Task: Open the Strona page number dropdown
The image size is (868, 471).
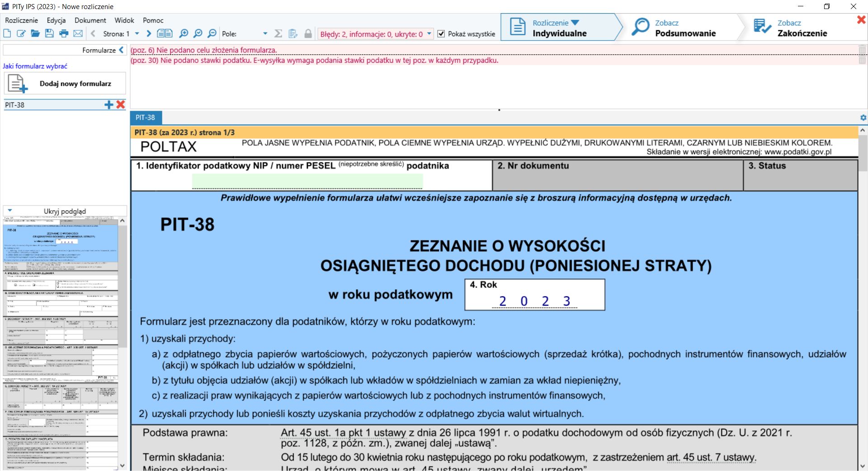Action: tap(137, 33)
